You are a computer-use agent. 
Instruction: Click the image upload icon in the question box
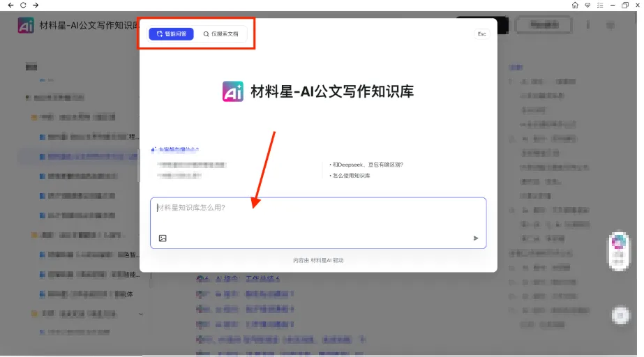pos(163,238)
